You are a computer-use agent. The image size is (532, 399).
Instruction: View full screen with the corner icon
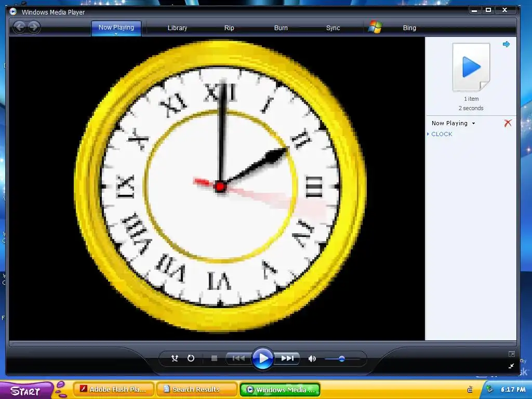[511, 354]
